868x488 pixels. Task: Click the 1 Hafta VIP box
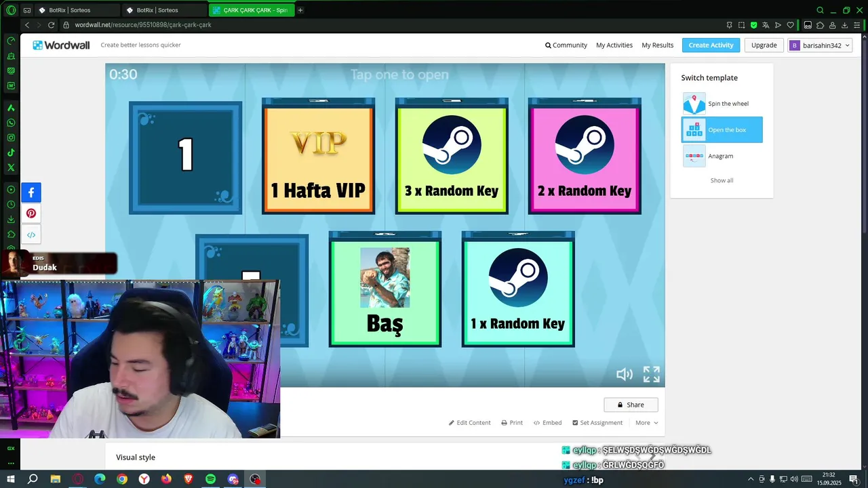click(318, 157)
